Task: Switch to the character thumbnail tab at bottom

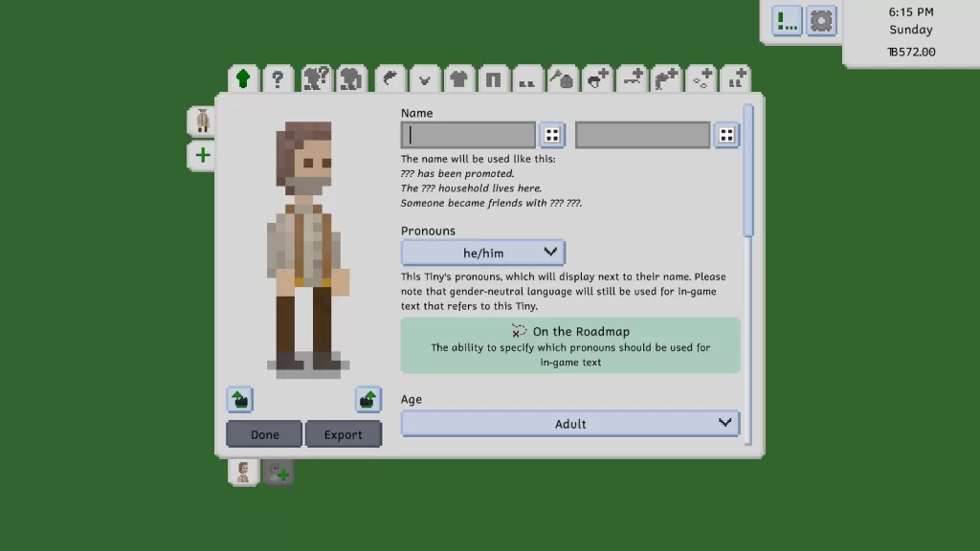Action: pyautogui.click(x=242, y=472)
